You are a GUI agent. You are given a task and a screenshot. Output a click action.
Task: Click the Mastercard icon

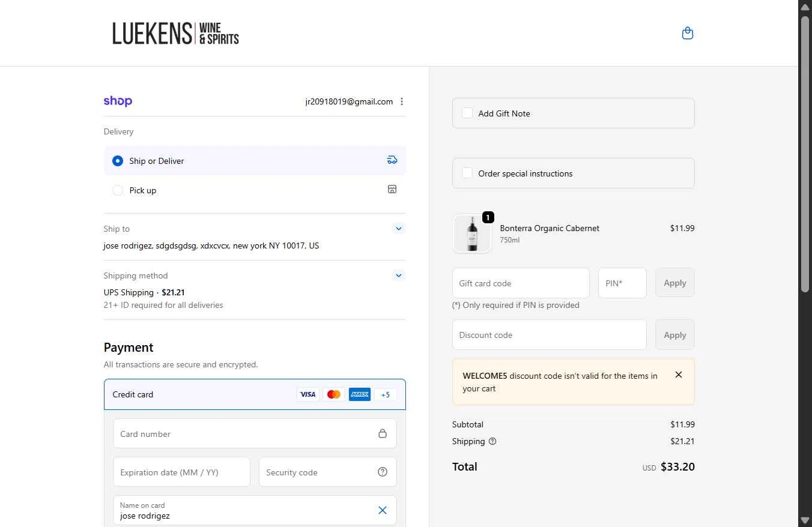click(x=334, y=394)
